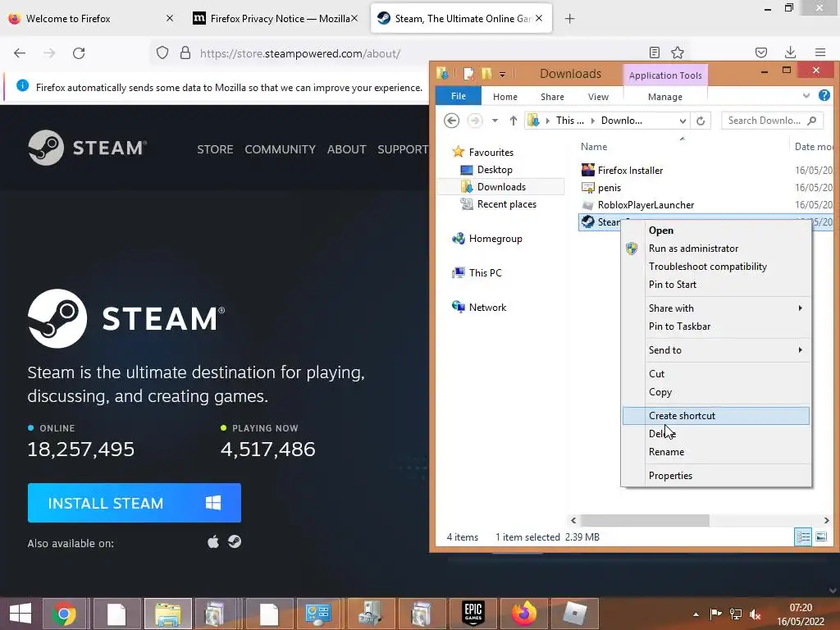Click Explorer back navigation arrow

(x=452, y=121)
